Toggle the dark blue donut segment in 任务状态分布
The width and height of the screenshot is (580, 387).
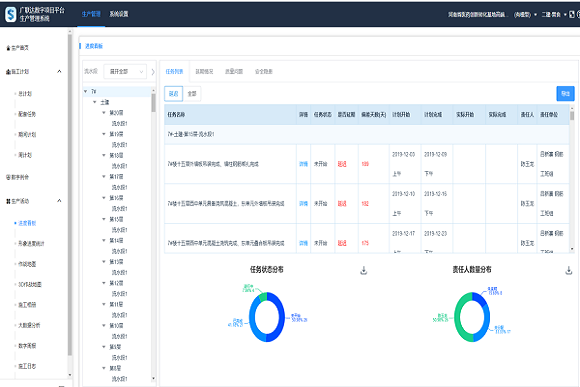pyautogui.click(x=277, y=318)
